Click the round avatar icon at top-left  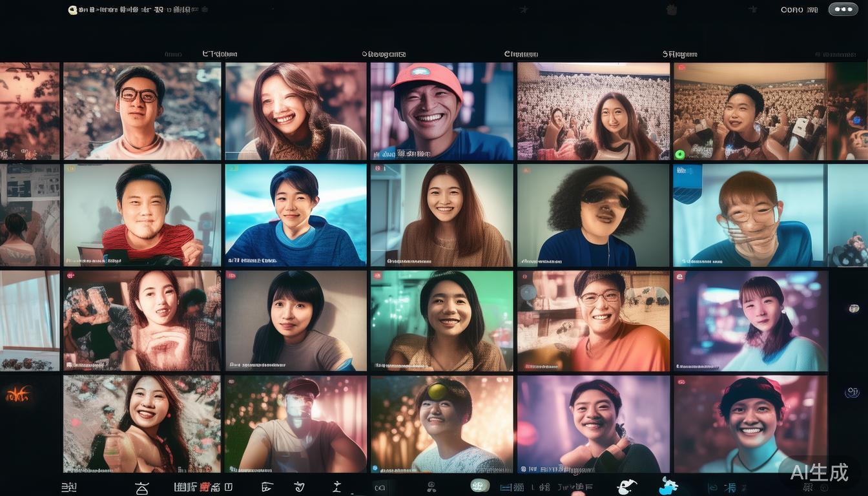pos(72,10)
